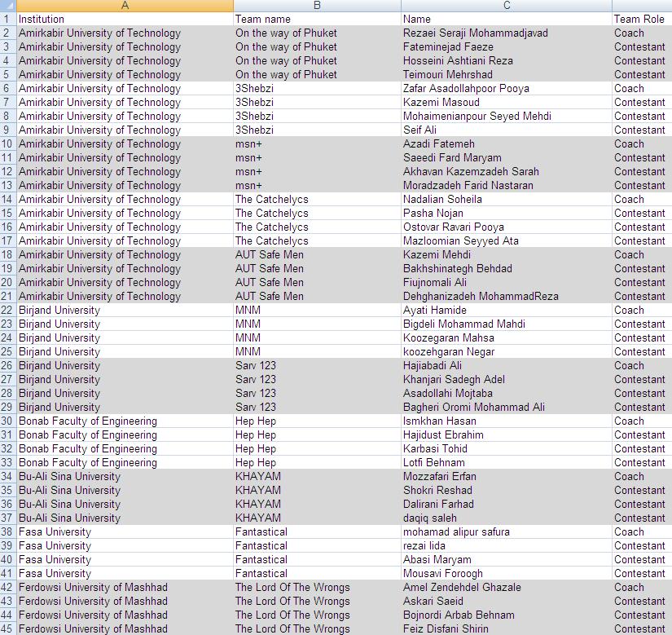Select cell 'Mazloomian Seyyed Ata'
This screenshot has width=672, height=635.
tap(507, 241)
